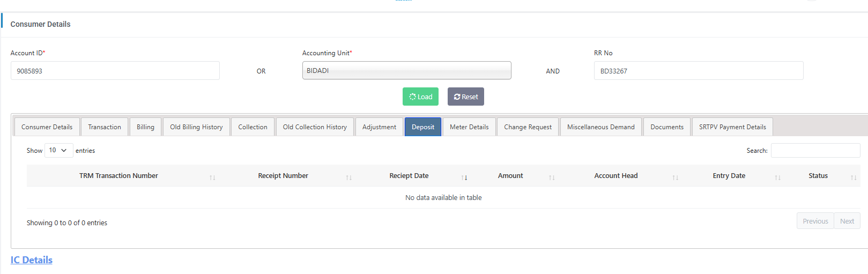The width and height of the screenshot is (868, 274).
Task: Switch to the Consumer Details tab
Action: [47, 127]
